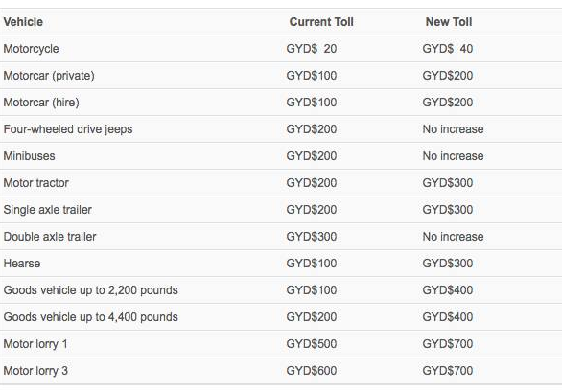
Task: Select the Motor tractor cell
Action: [36, 183]
